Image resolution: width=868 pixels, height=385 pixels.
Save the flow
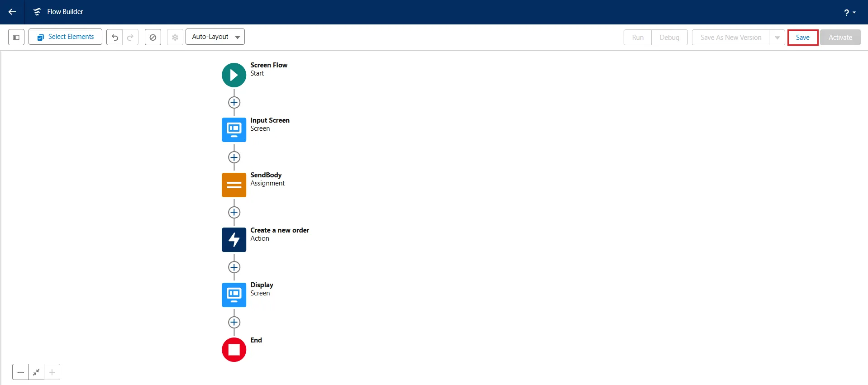802,38
